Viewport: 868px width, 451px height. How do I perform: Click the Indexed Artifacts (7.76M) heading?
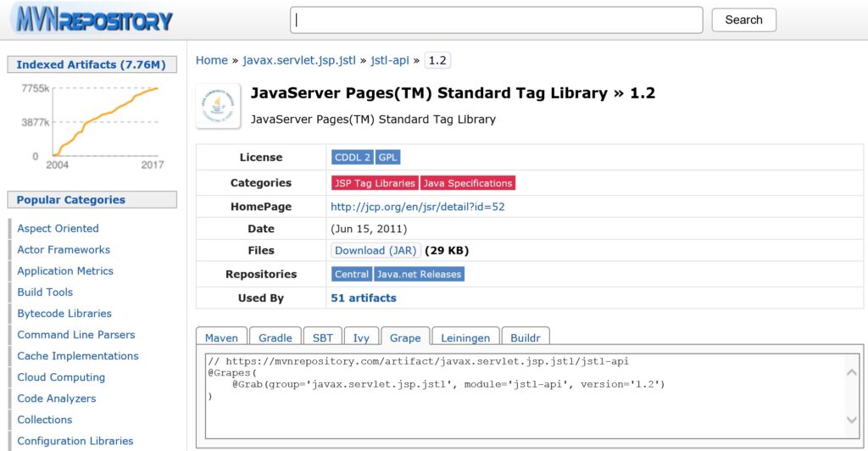pos(92,64)
